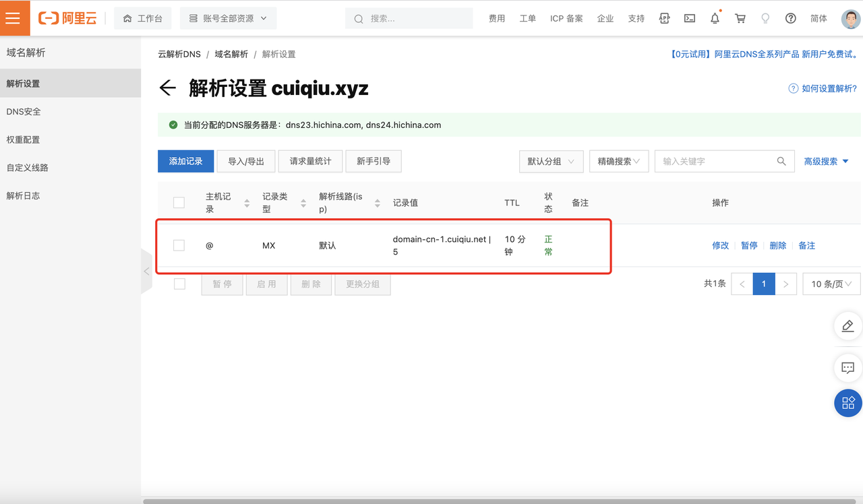
Task: Open the shopping cart icon
Action: (740, 19)
